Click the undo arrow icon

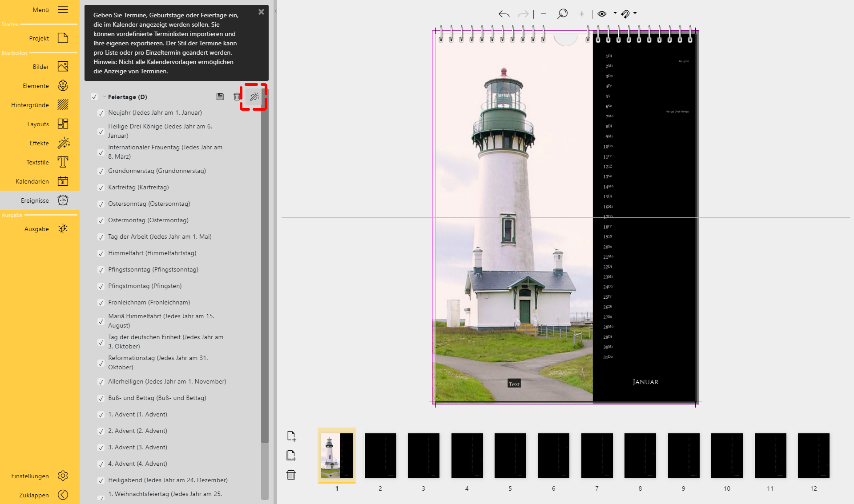[x=504, y=14]
